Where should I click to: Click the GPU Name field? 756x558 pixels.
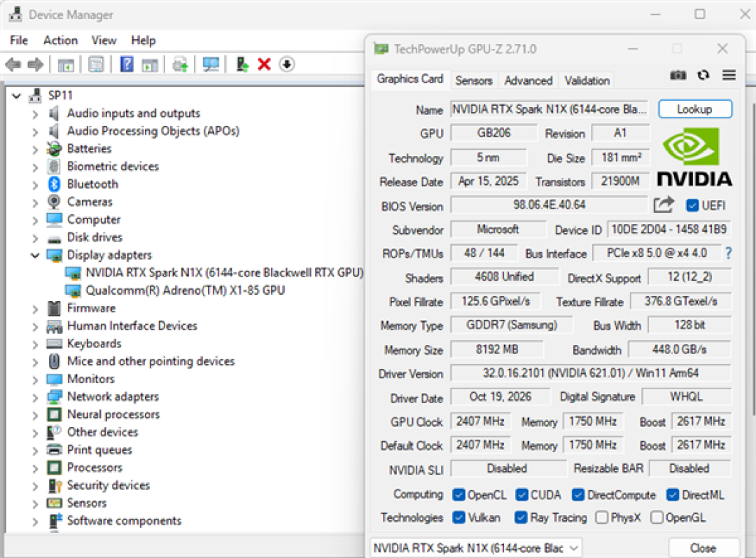[x=549, y=109]
